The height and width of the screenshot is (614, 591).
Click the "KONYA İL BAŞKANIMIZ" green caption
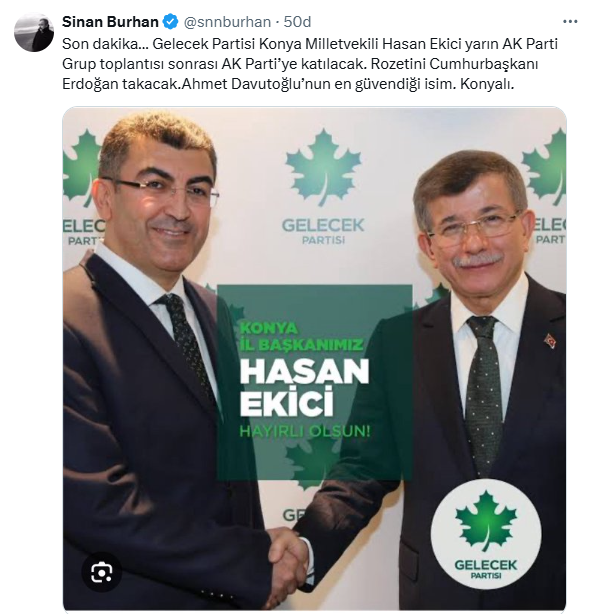(x=302, y=336)
